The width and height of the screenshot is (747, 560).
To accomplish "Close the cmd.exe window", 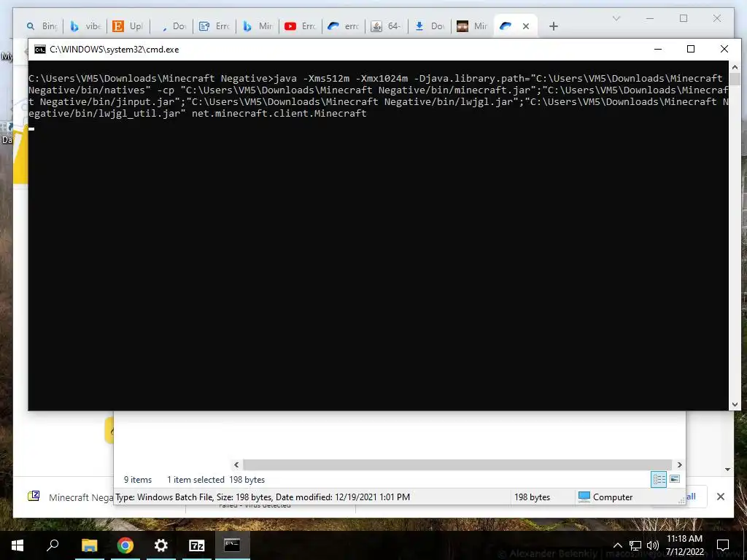I will coord(724,49).
